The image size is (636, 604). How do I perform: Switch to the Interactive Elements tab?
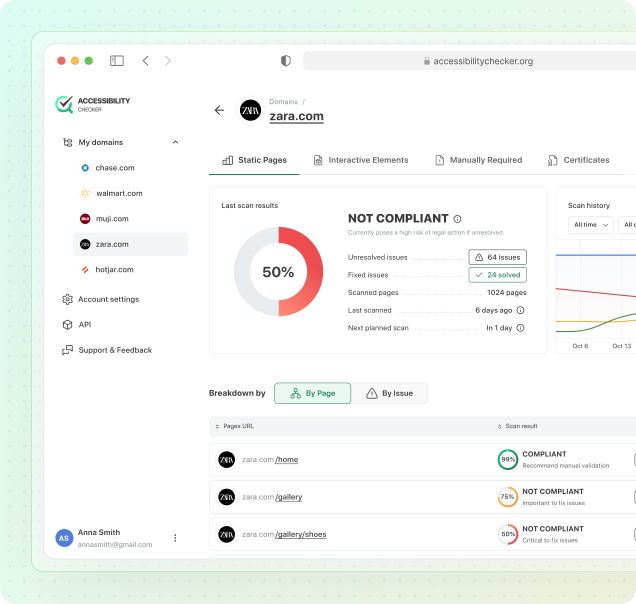(361, 160)
